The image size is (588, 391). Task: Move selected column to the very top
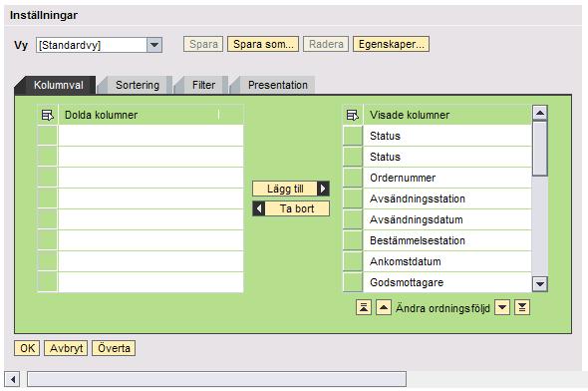[364, 307]
